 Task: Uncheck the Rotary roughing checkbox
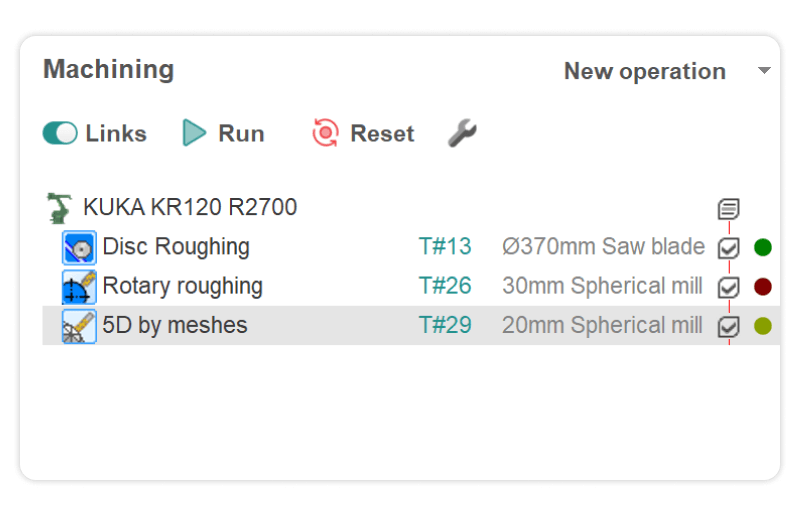[x=729, y=287]
